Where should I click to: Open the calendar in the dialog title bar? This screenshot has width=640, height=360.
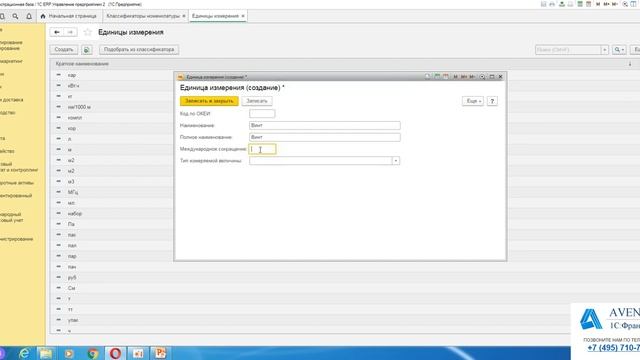pyautogui.click(x=446, y=77)
